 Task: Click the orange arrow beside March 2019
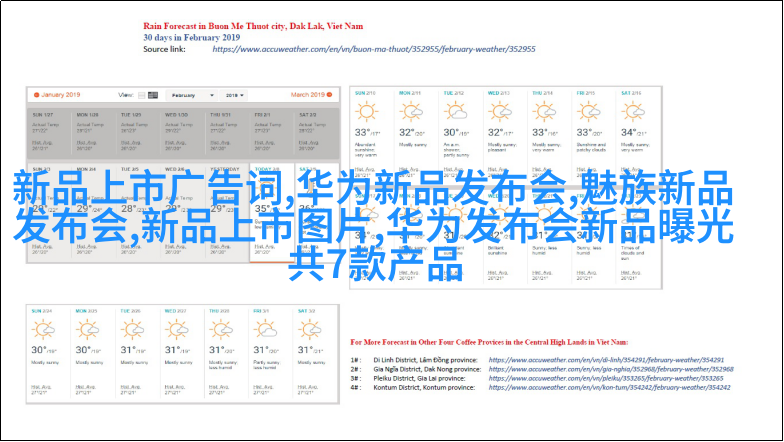click(330, 94)
